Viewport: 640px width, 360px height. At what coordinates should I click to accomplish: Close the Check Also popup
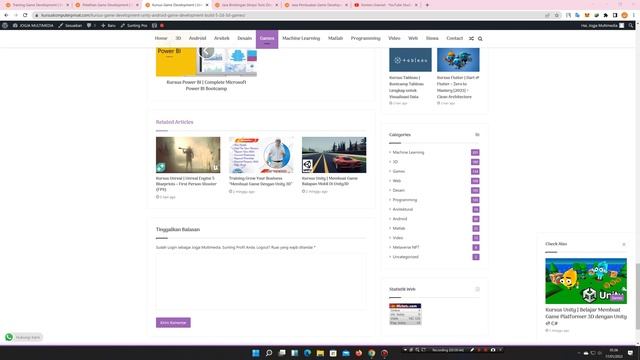pyautogui.click(x=624, y=244)
